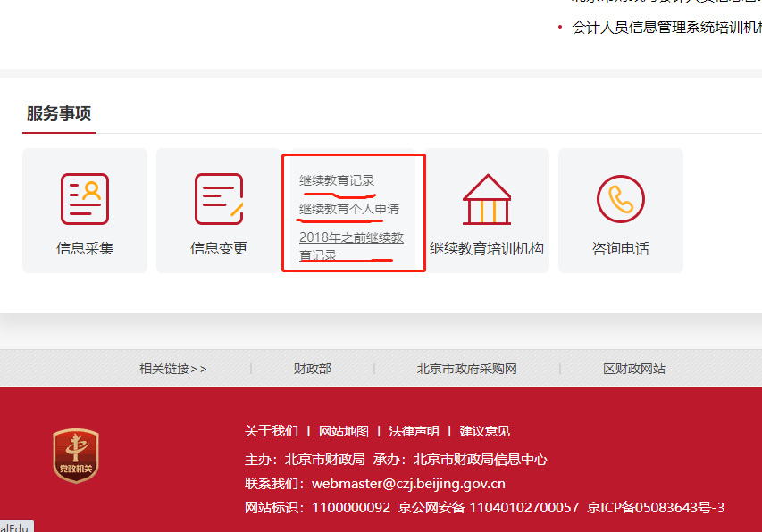Open the 继续教育个人申请 link
The height and width of the screenshot is (532, 762).
click(349, 209)
